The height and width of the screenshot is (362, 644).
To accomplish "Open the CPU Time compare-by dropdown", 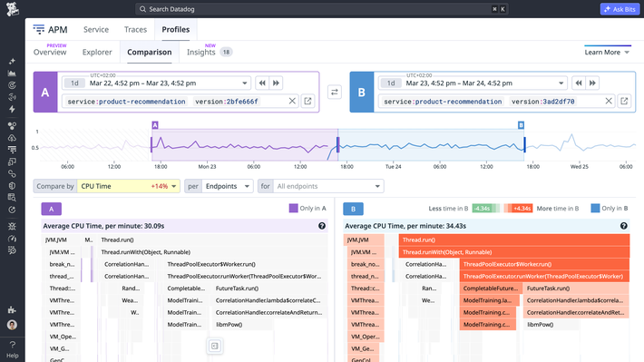I will pyautogui.click(x=129, y=186).
